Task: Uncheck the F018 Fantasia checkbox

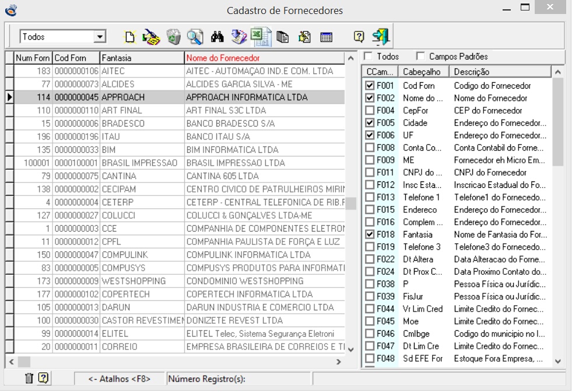Action: [x=370, y=235]
